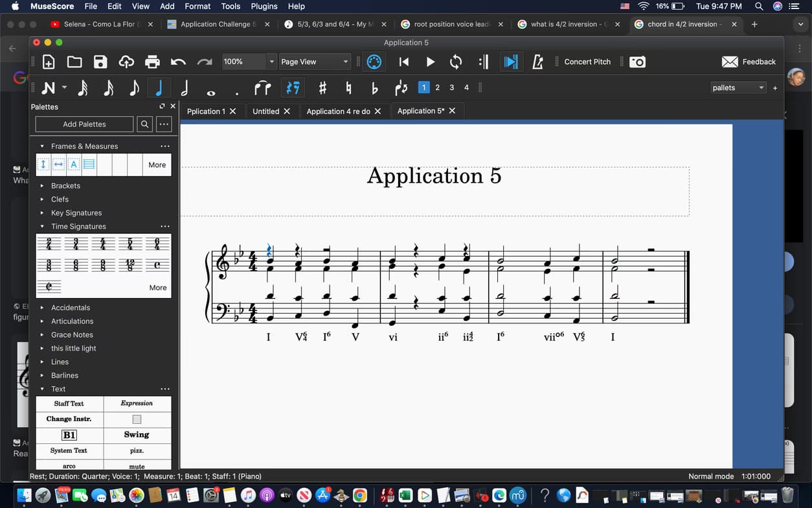The height and width of the screenshot is (508, 812).
Task: Enable loop playback
Action: [x=455, y=62]
